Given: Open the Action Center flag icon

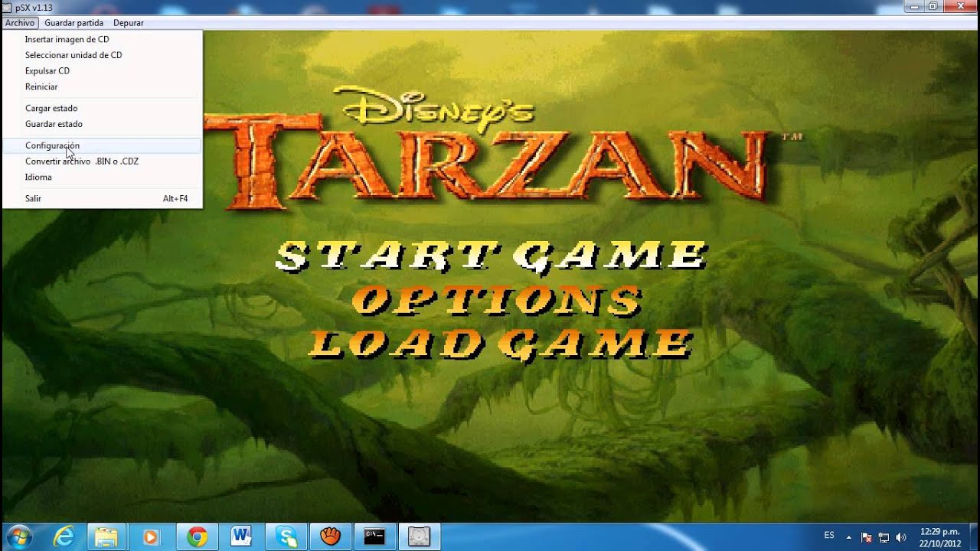Looking at the screenshot, I should [867, 537].
